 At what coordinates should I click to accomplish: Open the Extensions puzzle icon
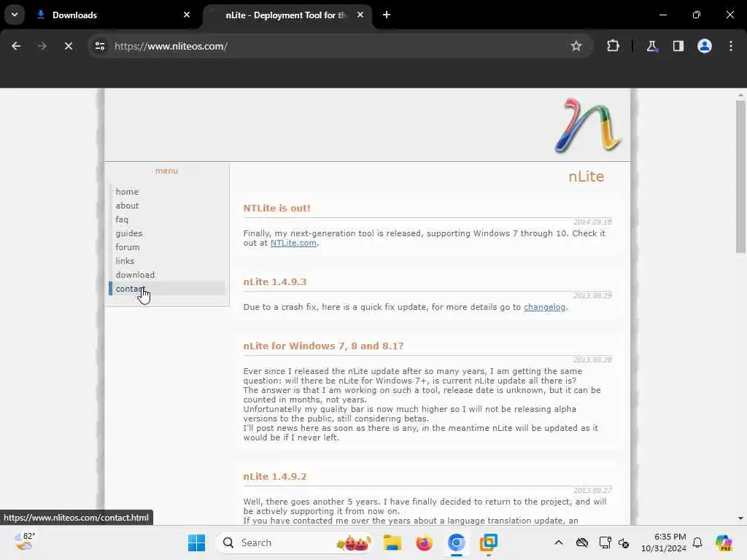pyautogui.click(x=613, y=46)
